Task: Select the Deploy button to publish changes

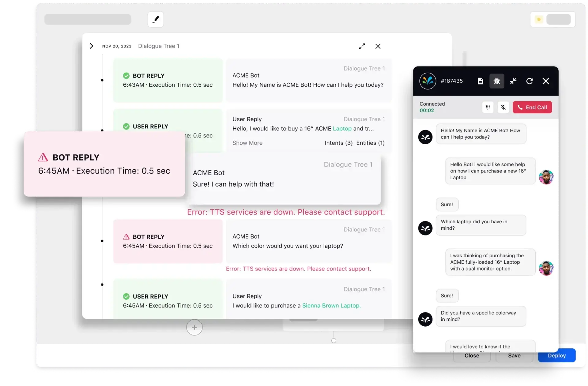Action: click(556, 355)
